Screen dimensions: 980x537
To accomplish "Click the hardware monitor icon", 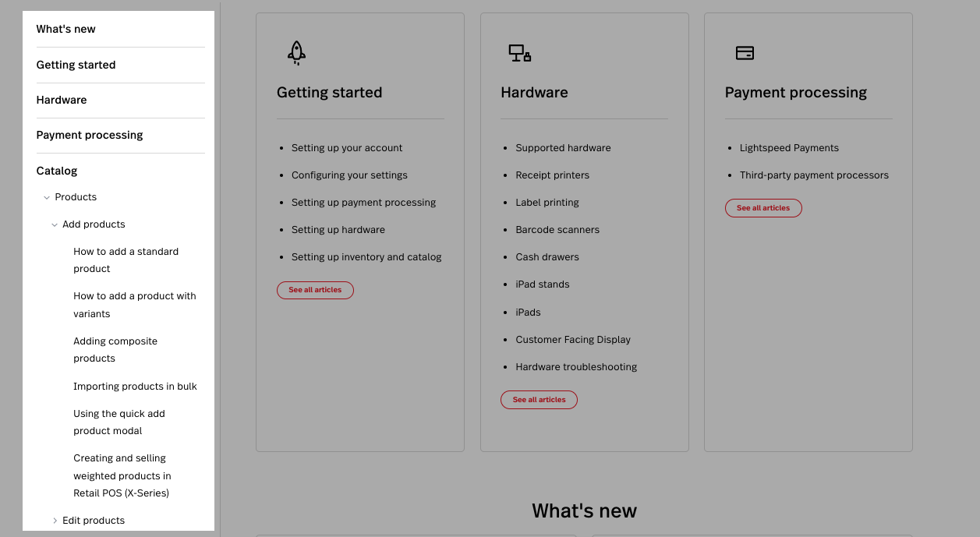I will pos(520,53).
